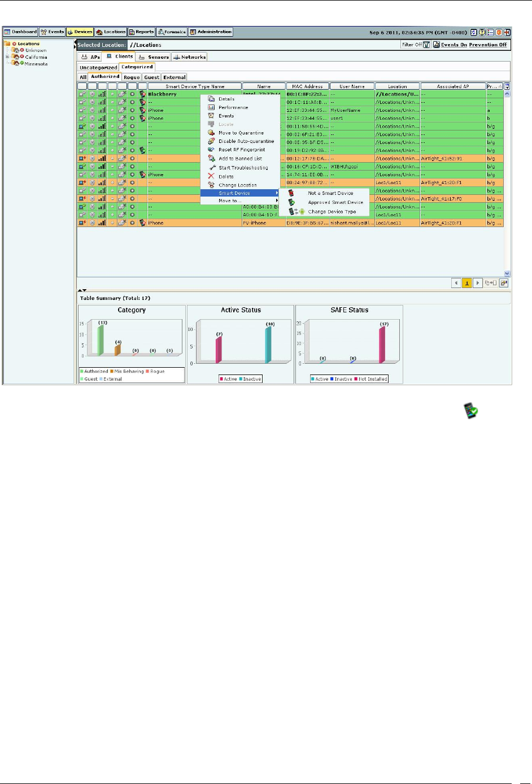Screen dimensions: 532x784
Task: Click the Blackberry smart device row icon
Action: coord(142,94)
